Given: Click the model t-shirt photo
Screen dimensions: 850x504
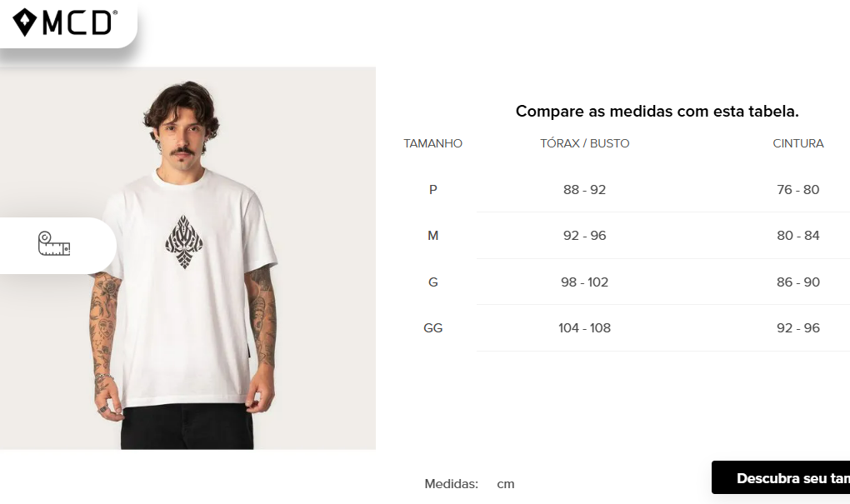Looking at the screenshot, I should [x=187, y=258].
